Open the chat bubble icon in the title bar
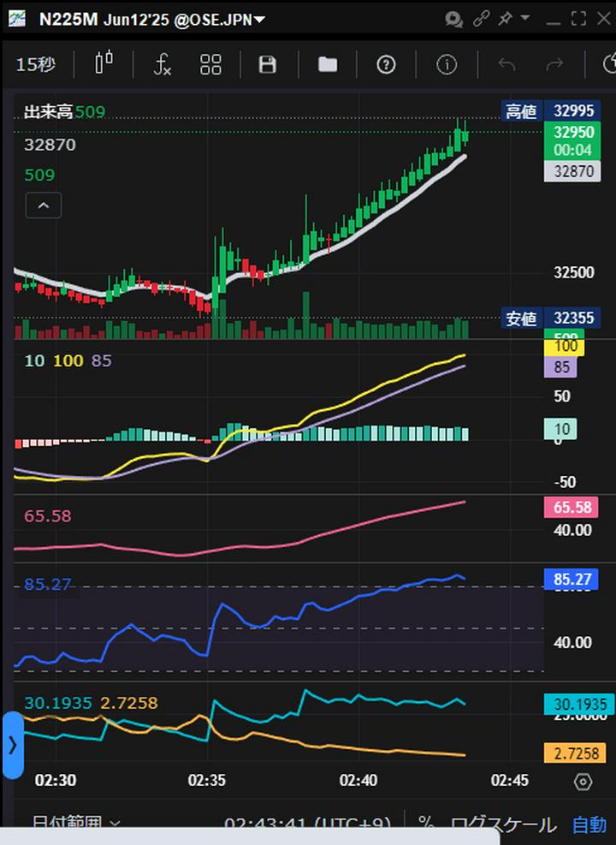Image resolution: width=616 pixels, height=845 pixels. (453, 19)
